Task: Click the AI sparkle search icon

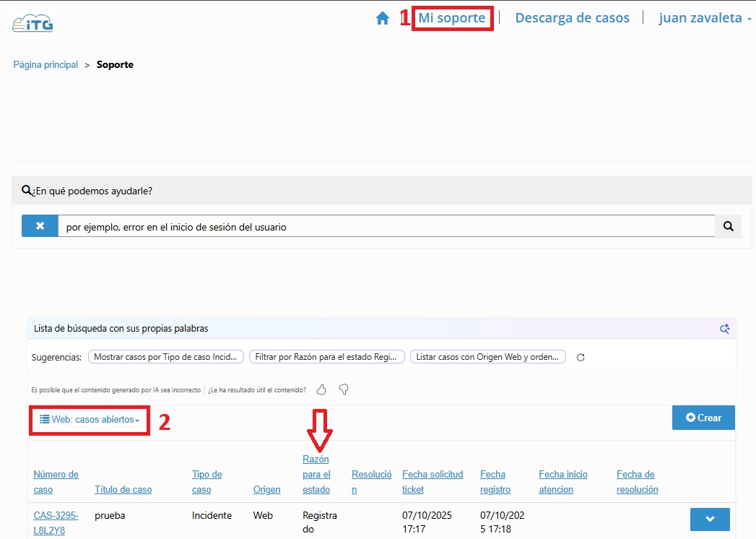Action: click(724, 329)
